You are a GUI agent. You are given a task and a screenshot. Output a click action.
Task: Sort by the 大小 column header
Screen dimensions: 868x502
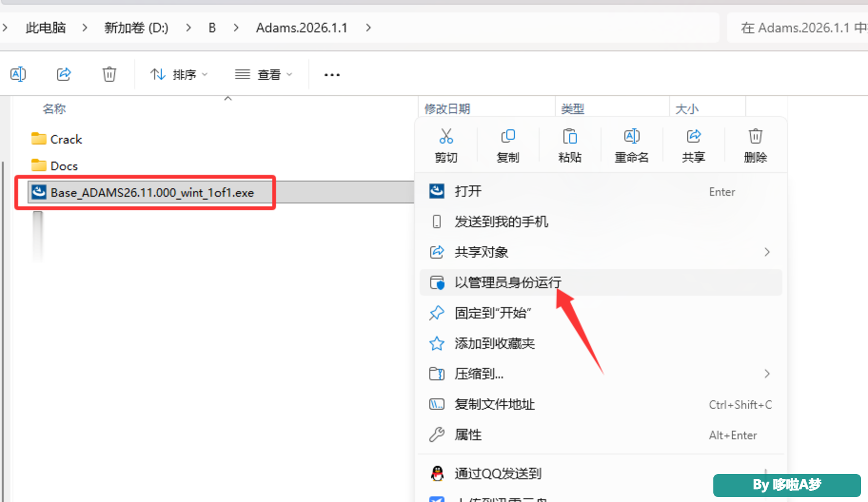pyautogui.click(x=687, y=109)
